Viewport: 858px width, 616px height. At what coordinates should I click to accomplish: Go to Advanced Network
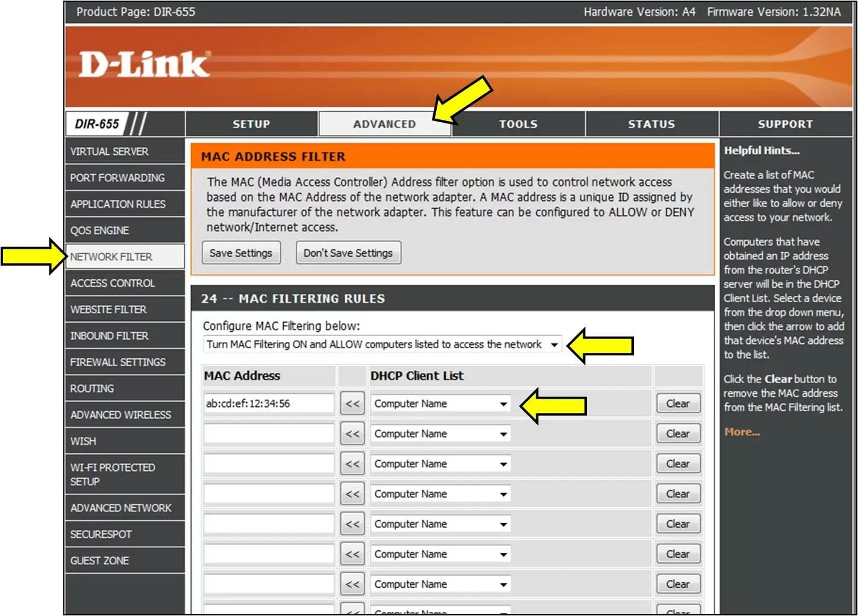(x=125, y=508)
